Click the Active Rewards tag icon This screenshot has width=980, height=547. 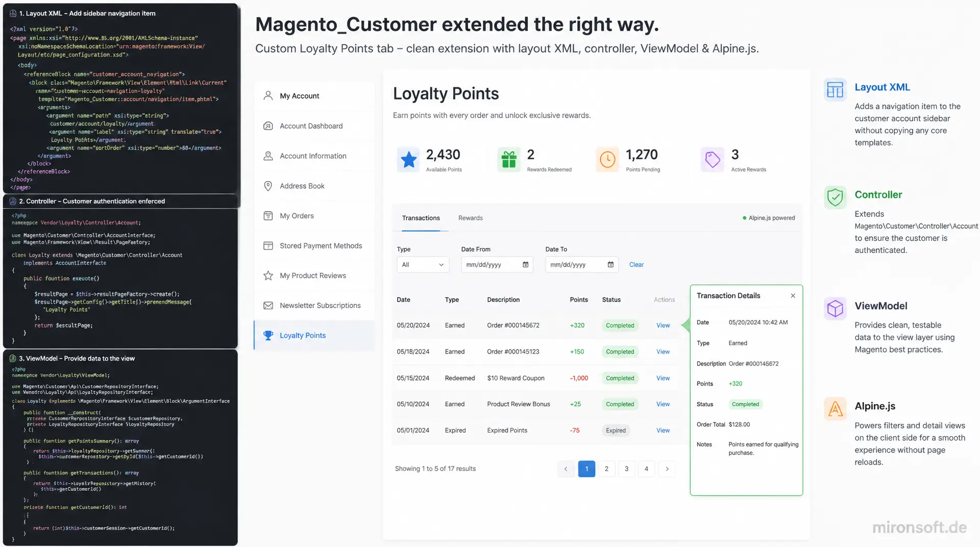713,160
